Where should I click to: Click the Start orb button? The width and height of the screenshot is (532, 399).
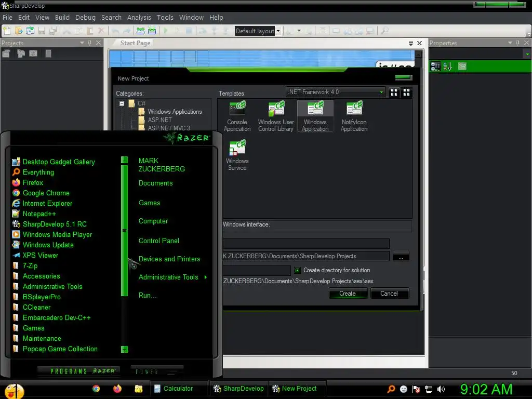[14, 391]
